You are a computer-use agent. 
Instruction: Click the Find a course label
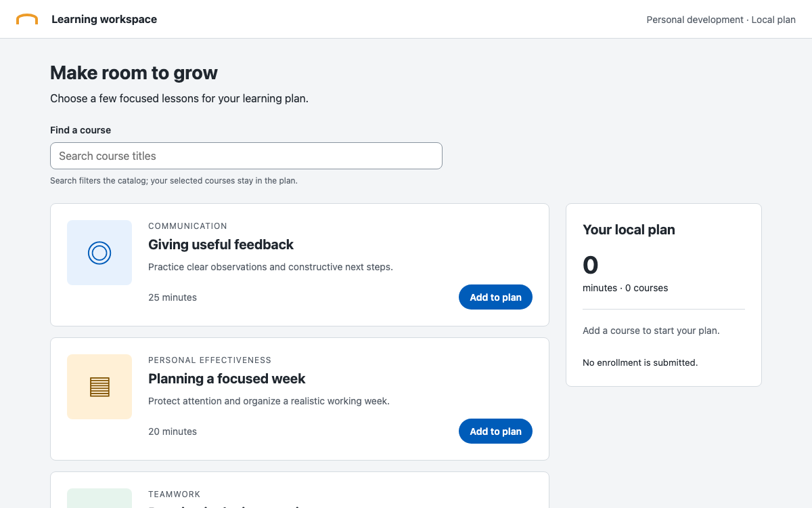pyautogui.click(x=81, y=130)
